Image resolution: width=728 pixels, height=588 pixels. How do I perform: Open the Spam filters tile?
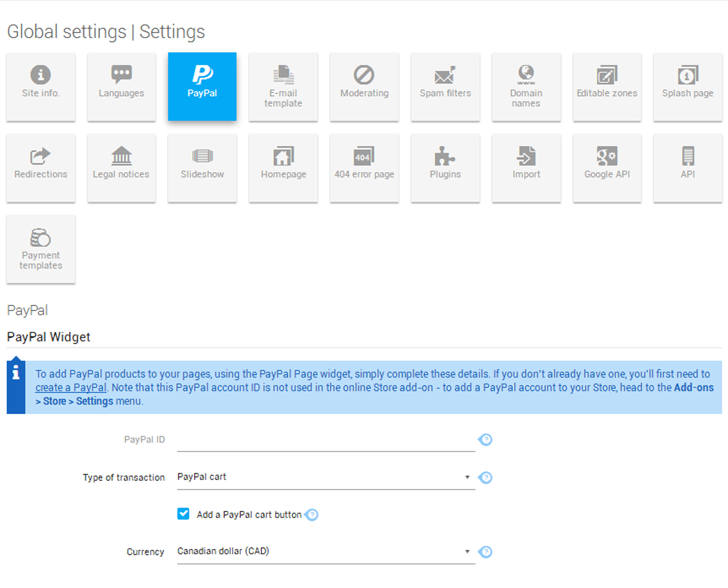coord(445,87)
